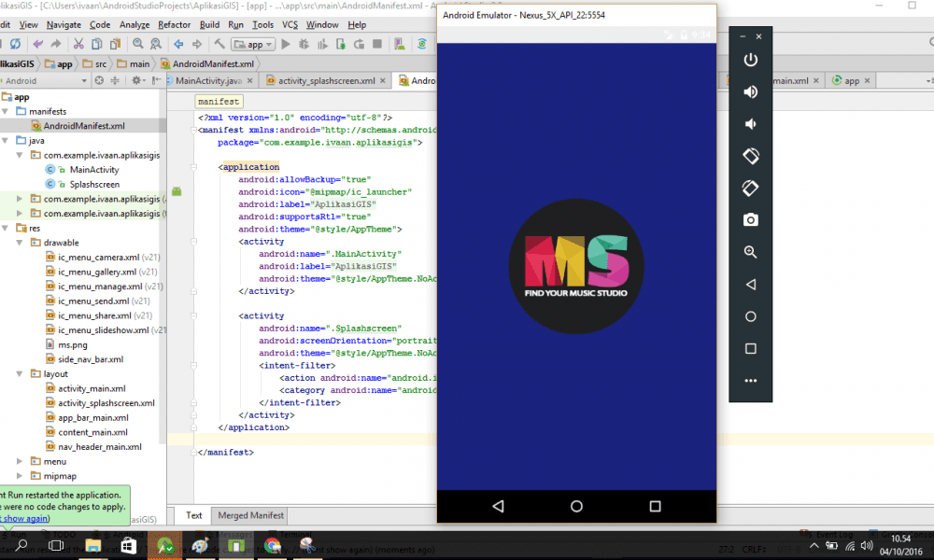The width and height of the screenshot is (934, 560).
Task: Expand the layout folder in project tree
Action: tap(21, 373)
